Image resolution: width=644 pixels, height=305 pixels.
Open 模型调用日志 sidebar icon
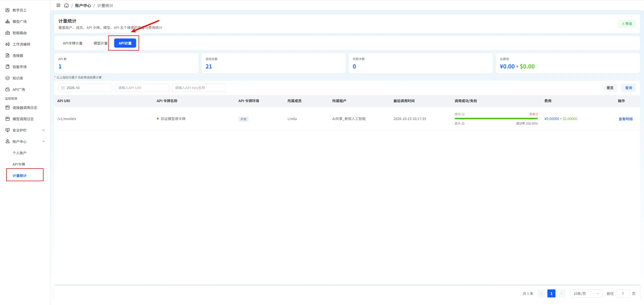(x=8, y=119)
